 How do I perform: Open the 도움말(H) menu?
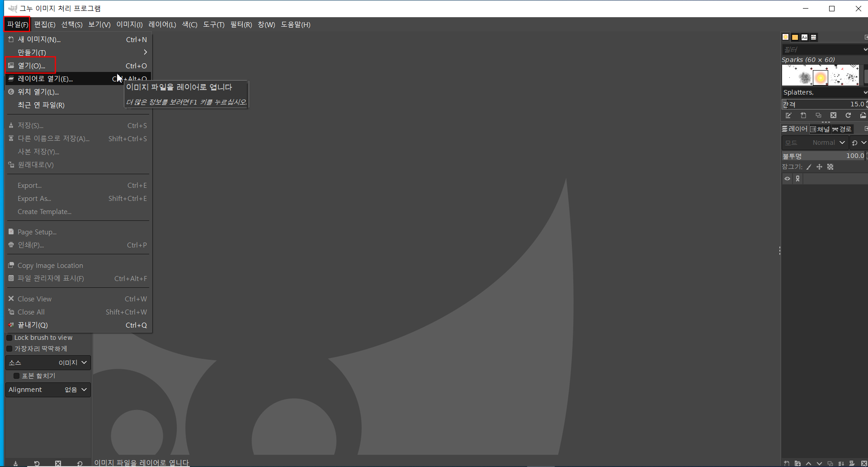click(296, 24)
